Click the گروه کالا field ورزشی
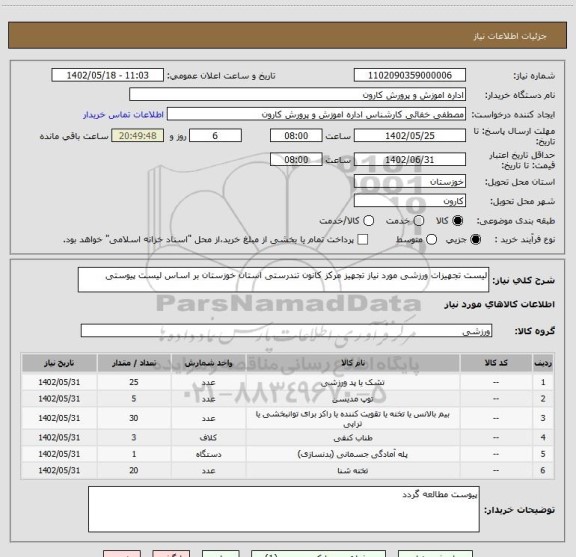 tap(286, 331)
